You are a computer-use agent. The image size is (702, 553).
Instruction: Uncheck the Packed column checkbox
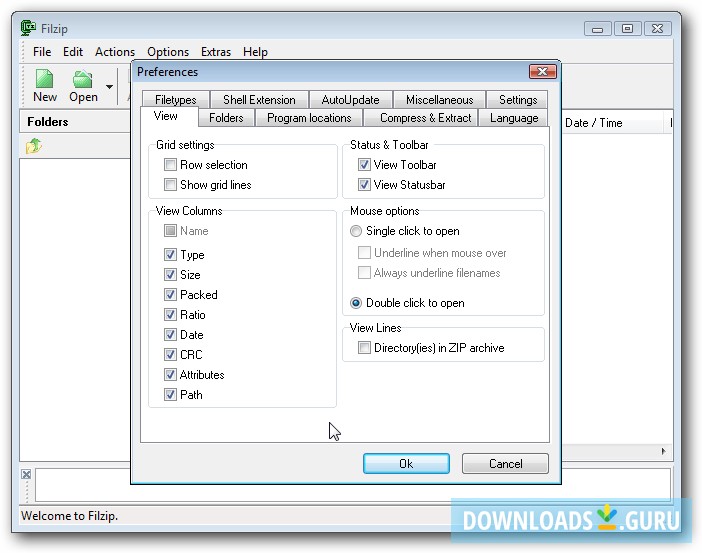170,295
